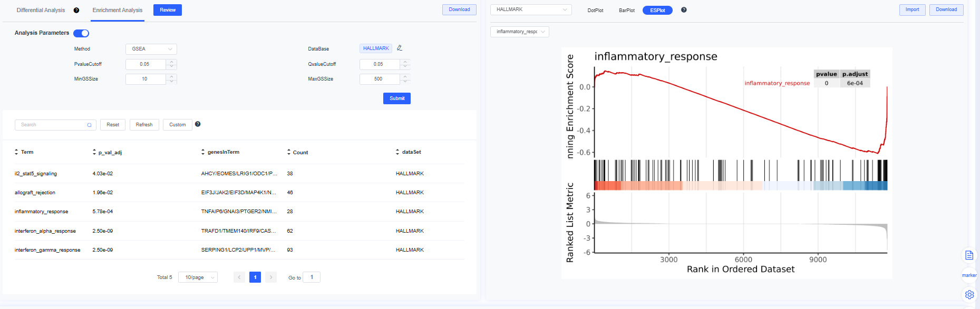Open the Method GSEA dropdown
980x309 pixels.
[x=151, y=49]
